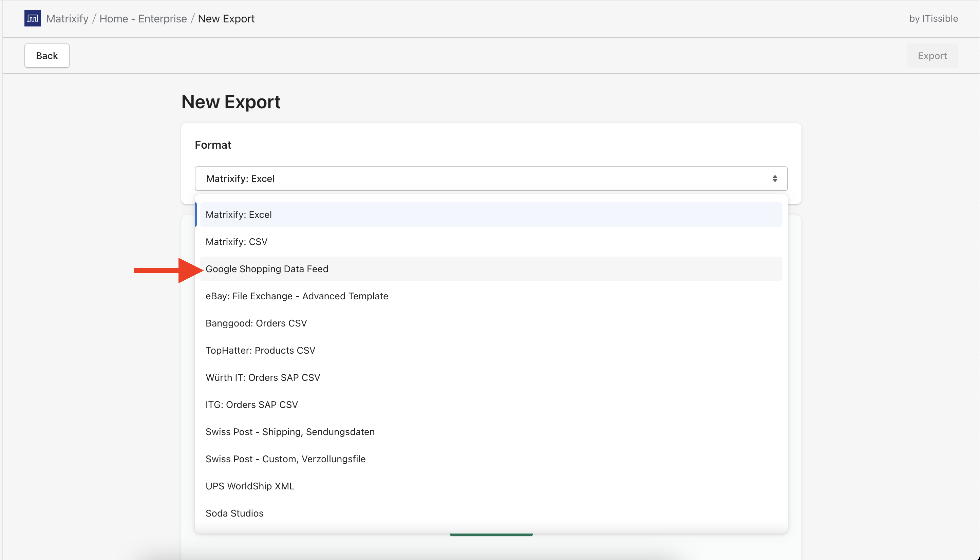The width and height of the screenshot is (980, 560).
Task: Choose UPS WorldShip XML format
Action: 249,486
